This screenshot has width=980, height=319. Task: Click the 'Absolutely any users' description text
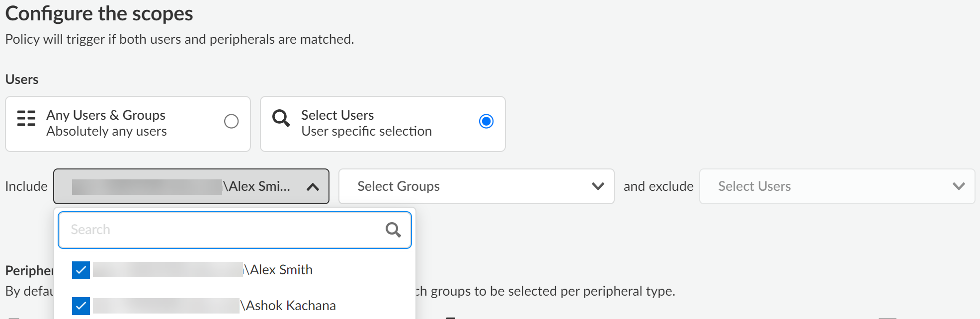[x=106, y=131]
